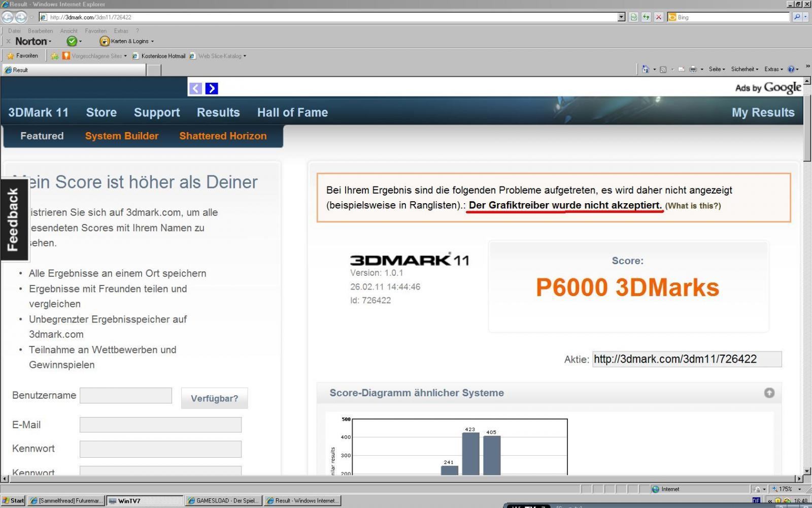Read mail with the envelope icon
Screen dimensions: 812x508
[x=682, y=69]
